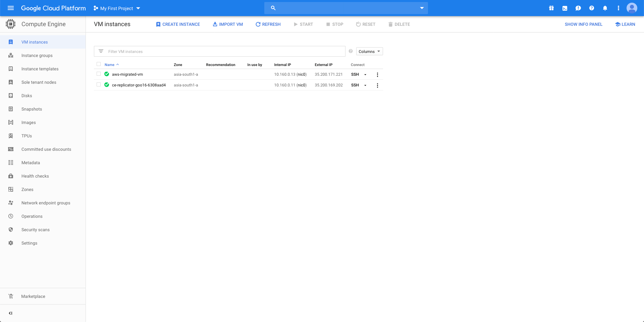Click the Security scans shield icon

pos(11,230)
